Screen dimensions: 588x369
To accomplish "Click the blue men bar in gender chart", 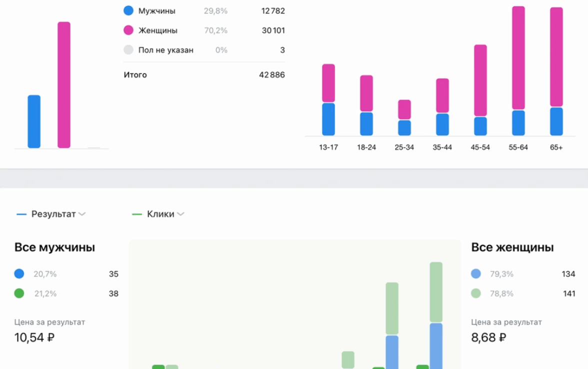I will coord(34,121).
